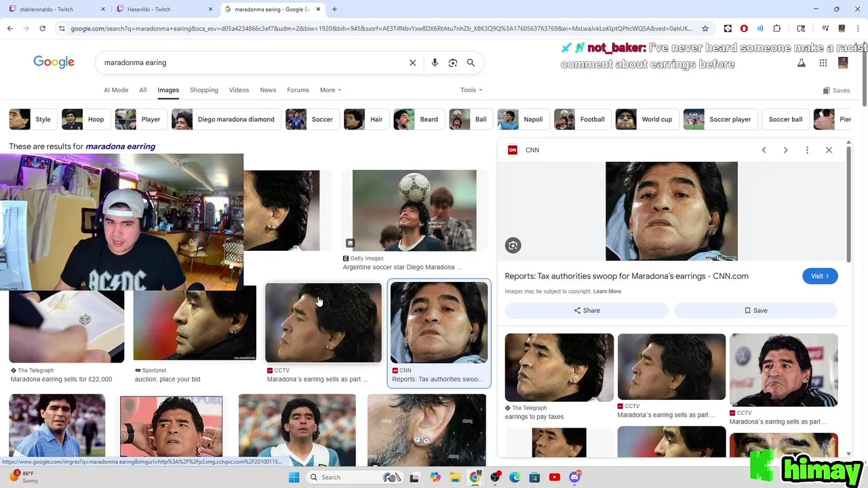Screen dimensions: 868x488
Task: Expand the Tools dropdown
Action: [x=471, y=89]
